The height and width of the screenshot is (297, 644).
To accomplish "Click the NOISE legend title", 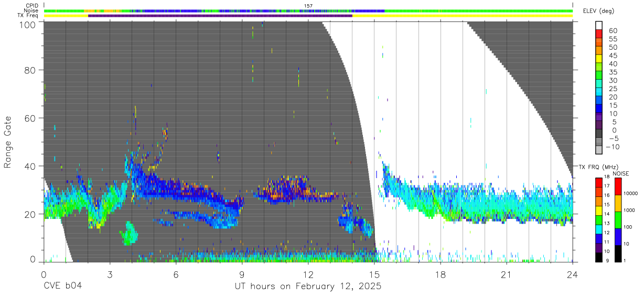I will coord(621,173).
